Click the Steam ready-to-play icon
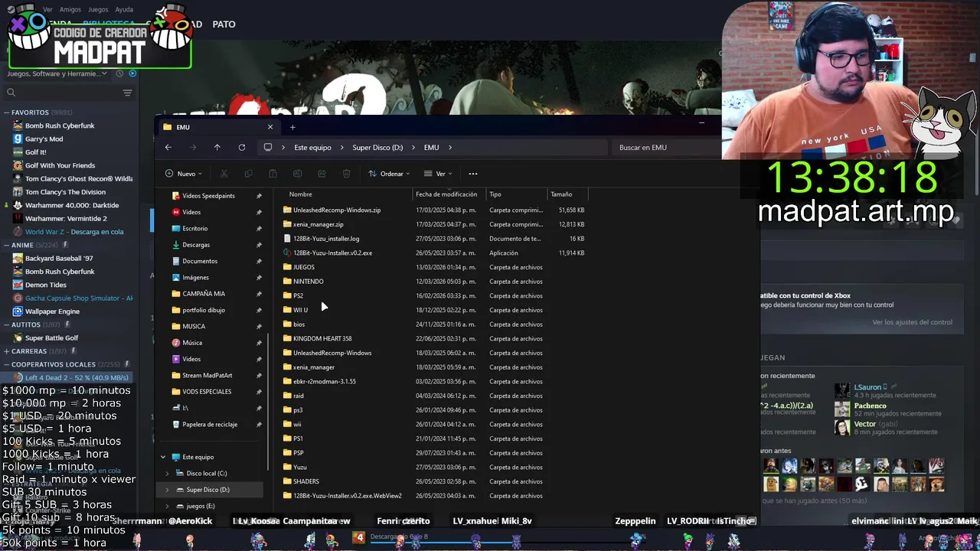Screen dimensions: 980x551 (132, 73)
